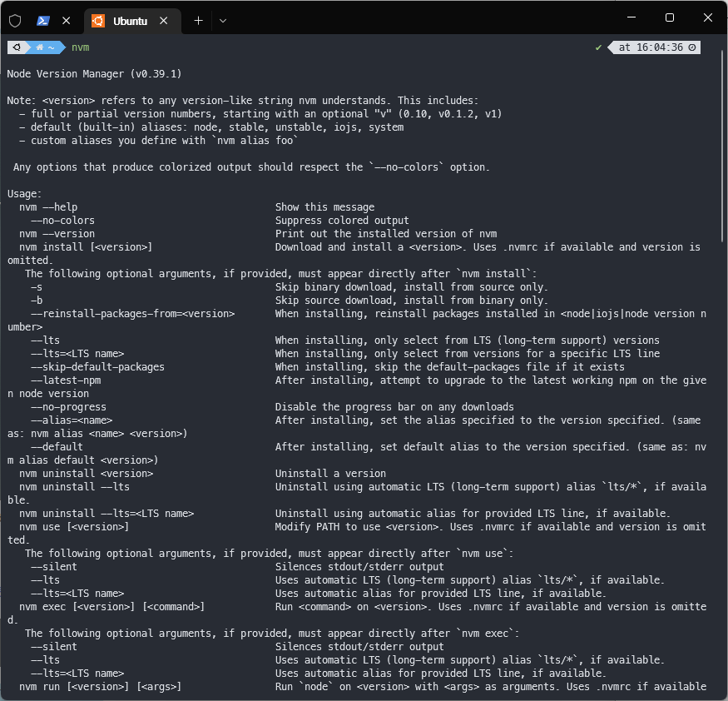Click '--skip-default-packages' option
Screen dimensions: 728x701
point(97,367)
